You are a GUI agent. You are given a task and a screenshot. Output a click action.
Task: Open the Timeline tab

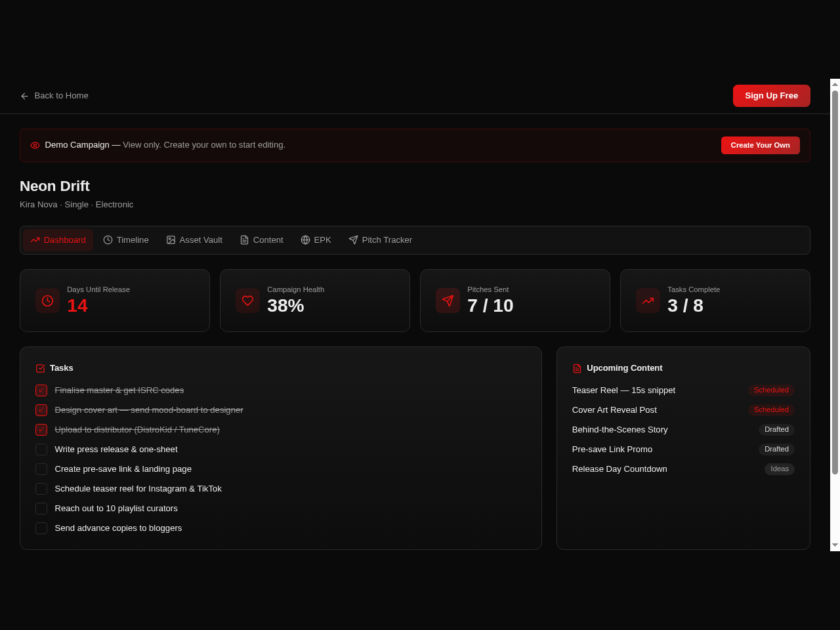click(126, 240)
